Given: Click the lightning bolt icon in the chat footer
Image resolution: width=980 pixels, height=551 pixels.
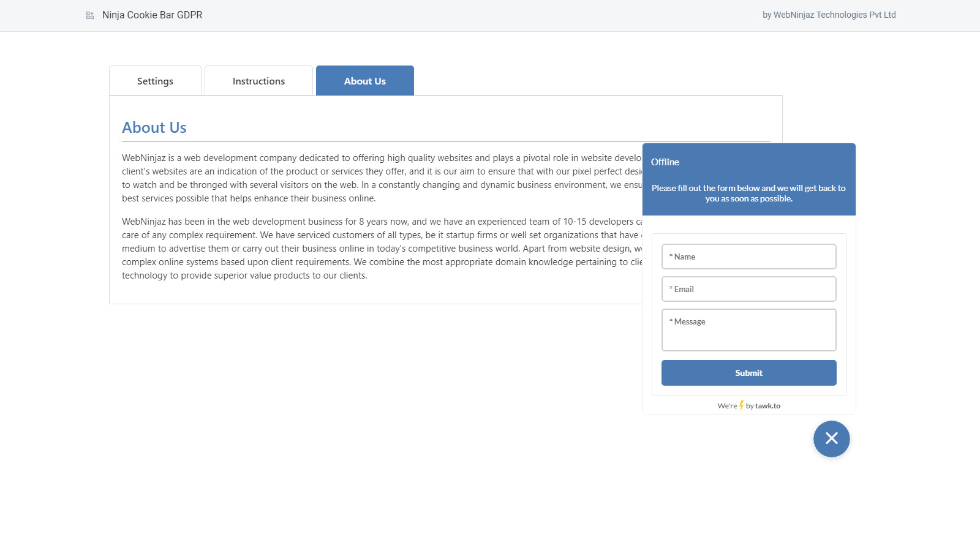Looking at the screenshot, I should click(741, 405).
